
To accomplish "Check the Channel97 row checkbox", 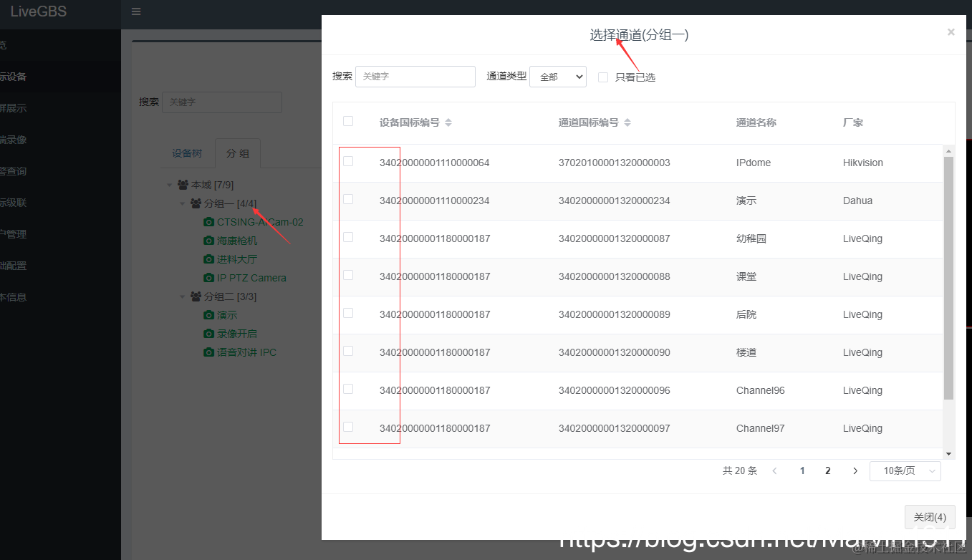I will click(x=348, y=427).
